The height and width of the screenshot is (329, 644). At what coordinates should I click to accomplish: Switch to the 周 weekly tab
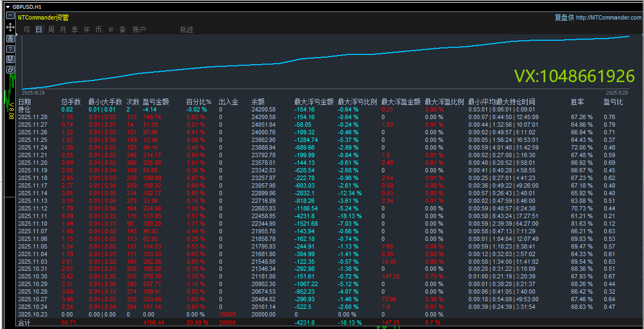tap(51, 29)
